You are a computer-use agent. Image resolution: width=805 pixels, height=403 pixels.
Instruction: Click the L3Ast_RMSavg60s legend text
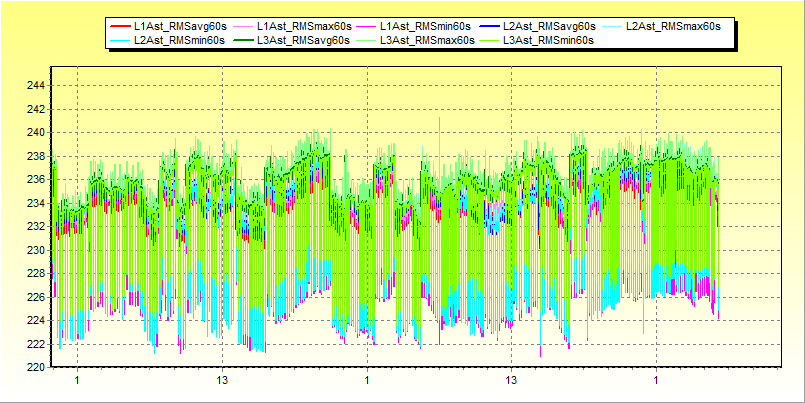click(x=302, y=40)
